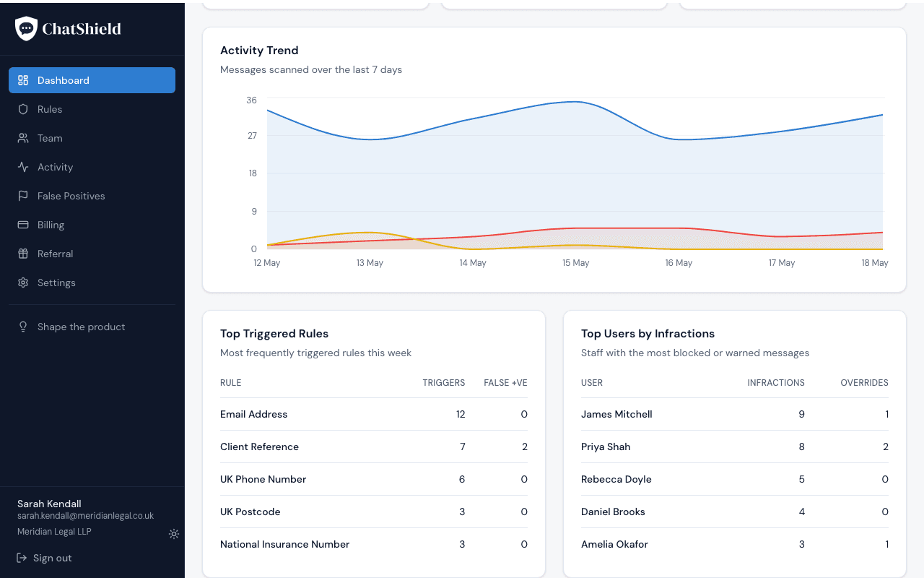Select user Daniel Brooks
Image resolution: width=924 pixels, height=578 pixels.
click(735, 512)
